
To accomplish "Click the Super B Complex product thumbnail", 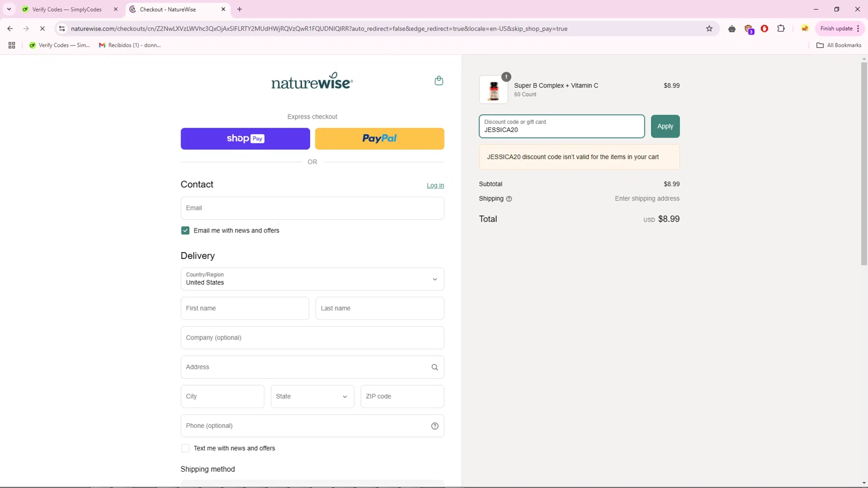I will point(494,90).
